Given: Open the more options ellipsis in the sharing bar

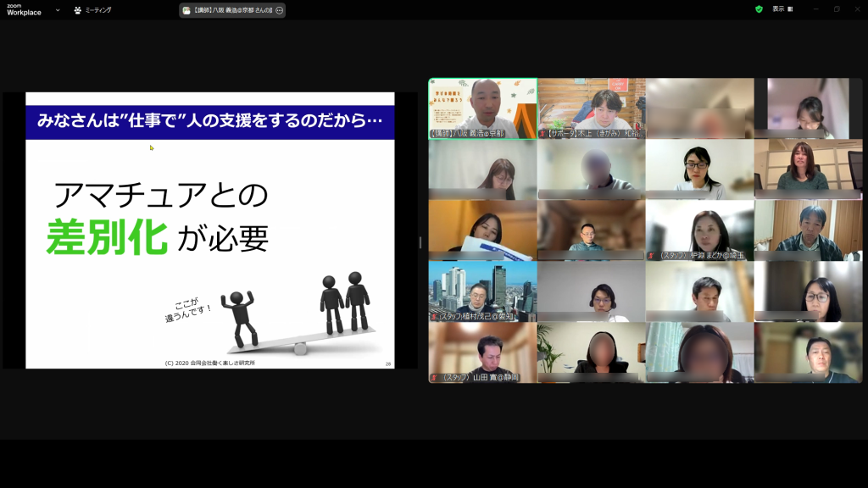Looking at the screenshot, I should 279,10.
